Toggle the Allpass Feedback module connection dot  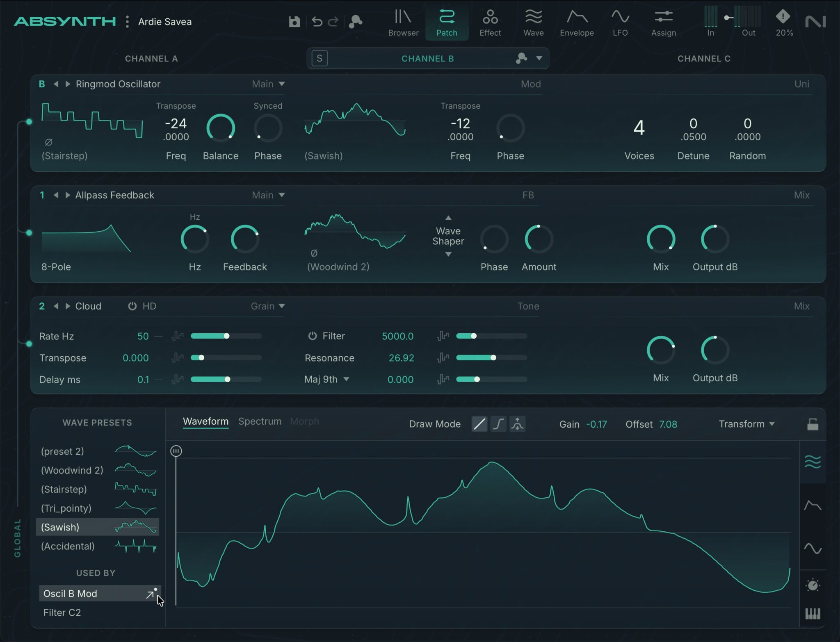29,233
